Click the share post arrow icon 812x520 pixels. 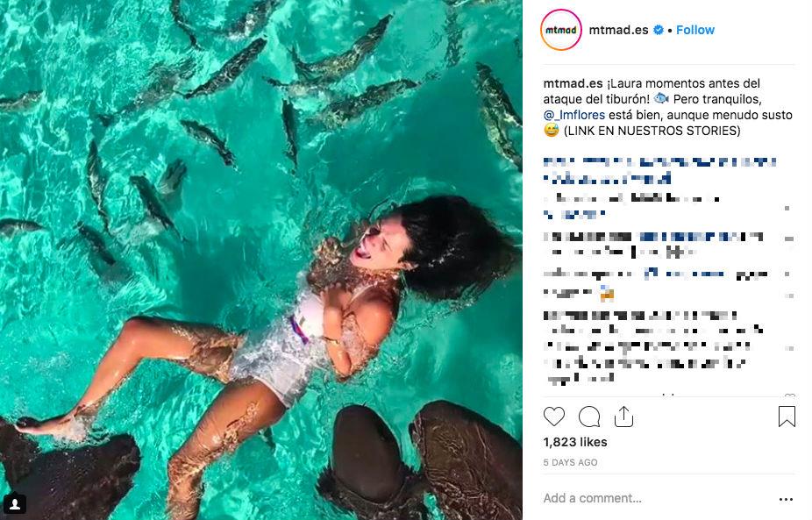click(x=623, y=417)
